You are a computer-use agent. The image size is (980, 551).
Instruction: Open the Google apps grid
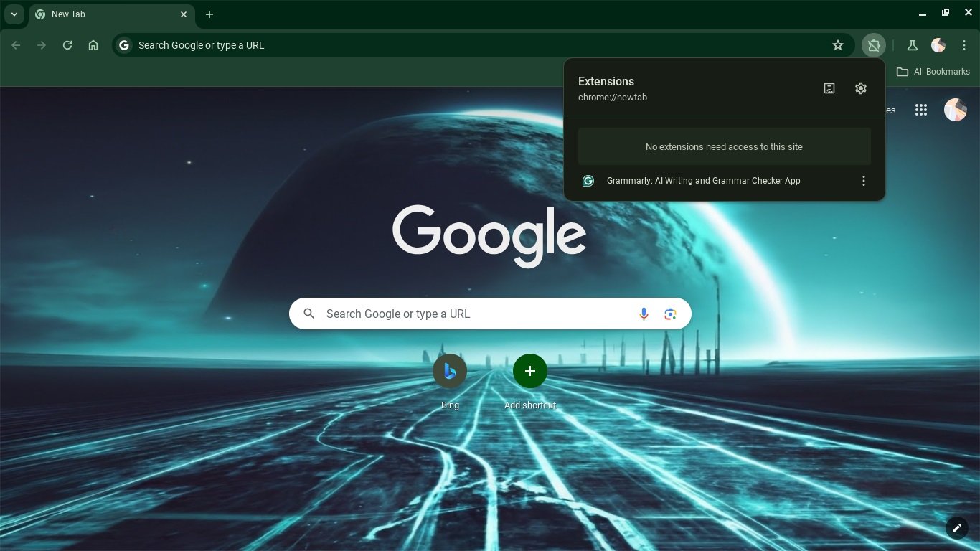point(921,110)
